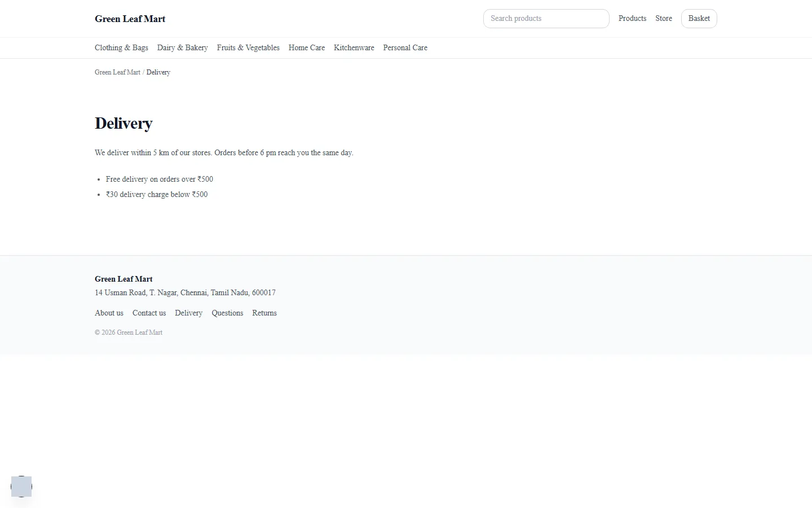This screenshot has width=812, height=508.
Task: Open the Products link in header
Action: coord(632,19)
